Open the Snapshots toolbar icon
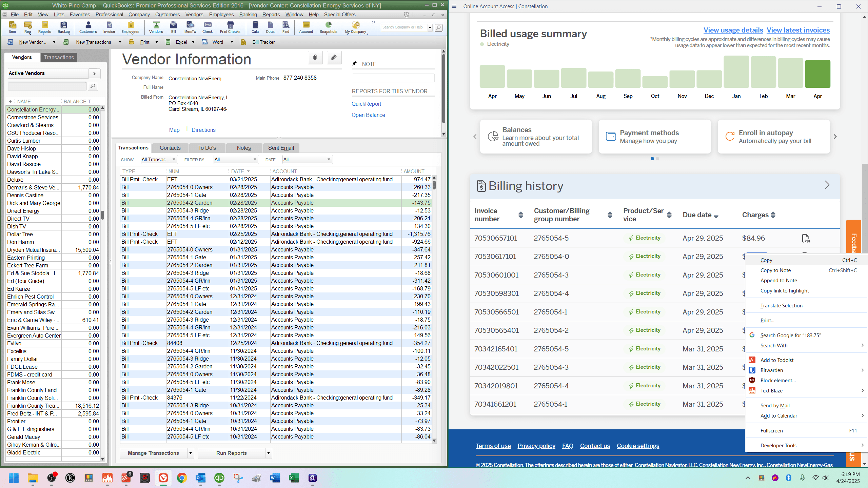868x488 pixels. 329,27
